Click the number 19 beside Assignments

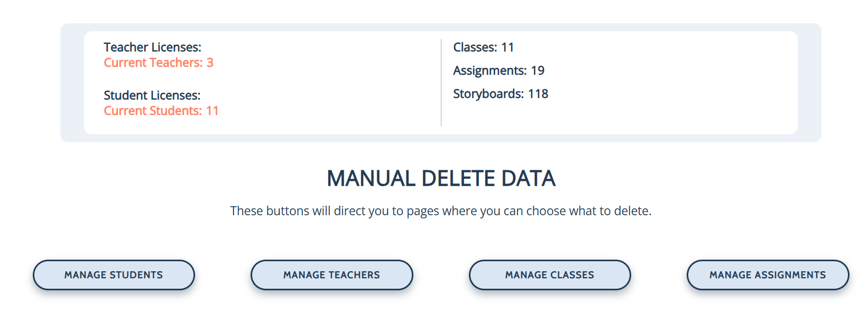click(538, 70)
